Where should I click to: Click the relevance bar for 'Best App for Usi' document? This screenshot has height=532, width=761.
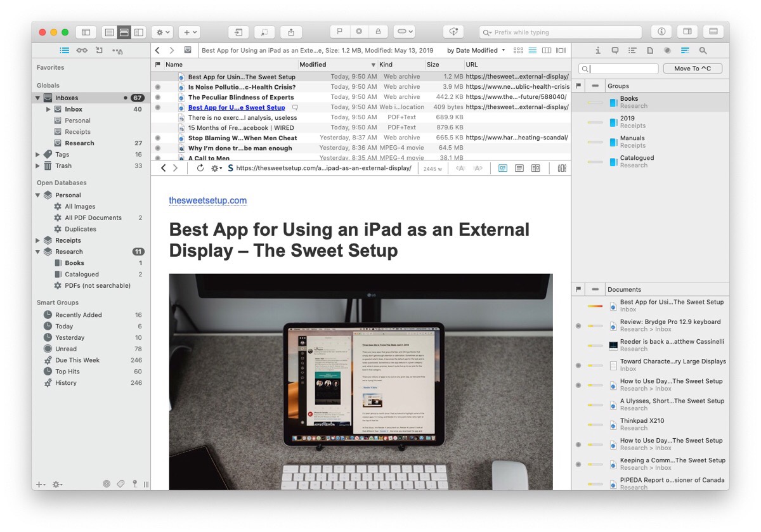pyautogui.click(x=595, y=306)
